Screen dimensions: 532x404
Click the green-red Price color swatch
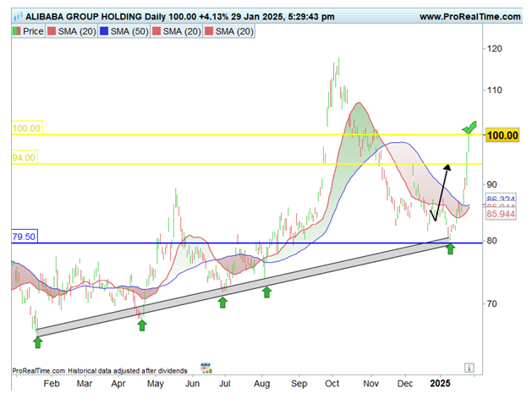(17, 31)
